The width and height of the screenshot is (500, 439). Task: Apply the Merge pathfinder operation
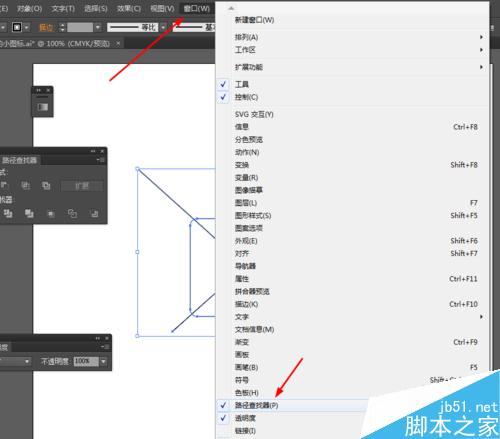click(x=29, y=213)
